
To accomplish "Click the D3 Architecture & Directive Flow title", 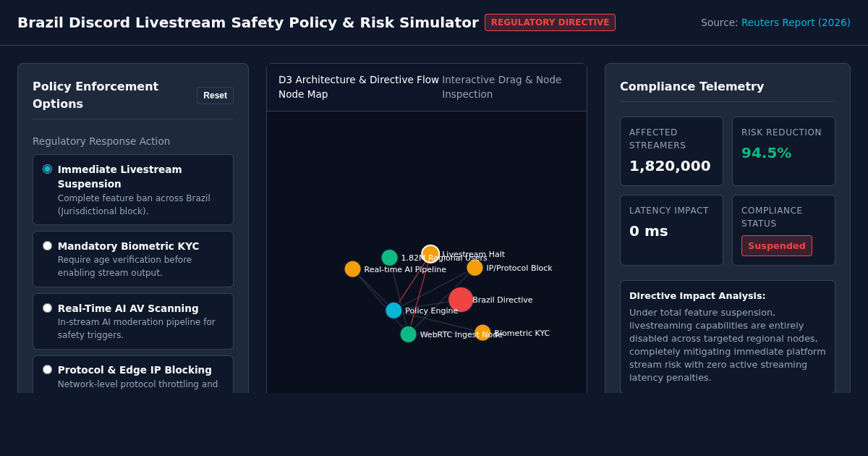I will (359, 87).
